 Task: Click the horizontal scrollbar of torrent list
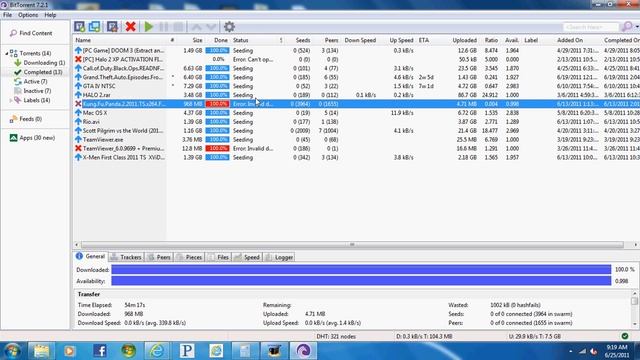352,245
